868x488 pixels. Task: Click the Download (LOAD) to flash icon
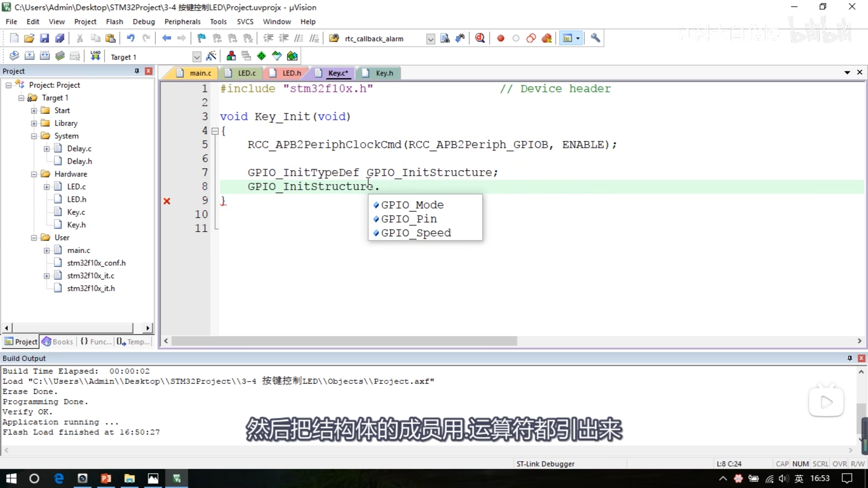click(x=95, y=56)
